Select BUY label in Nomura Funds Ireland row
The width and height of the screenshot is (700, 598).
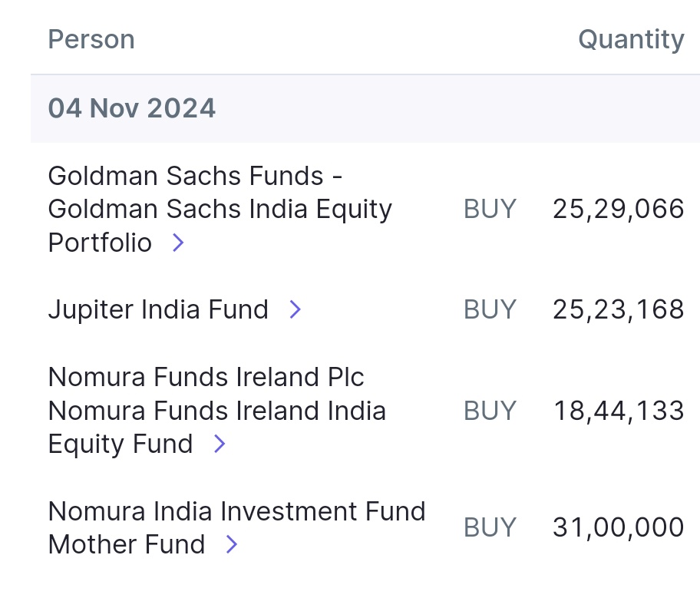490,411
